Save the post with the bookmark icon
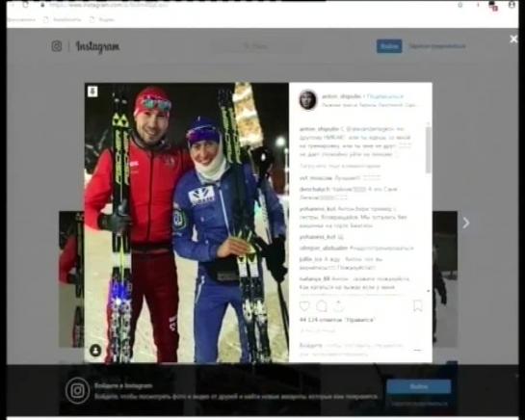525x420 pixels. point(417,305)
